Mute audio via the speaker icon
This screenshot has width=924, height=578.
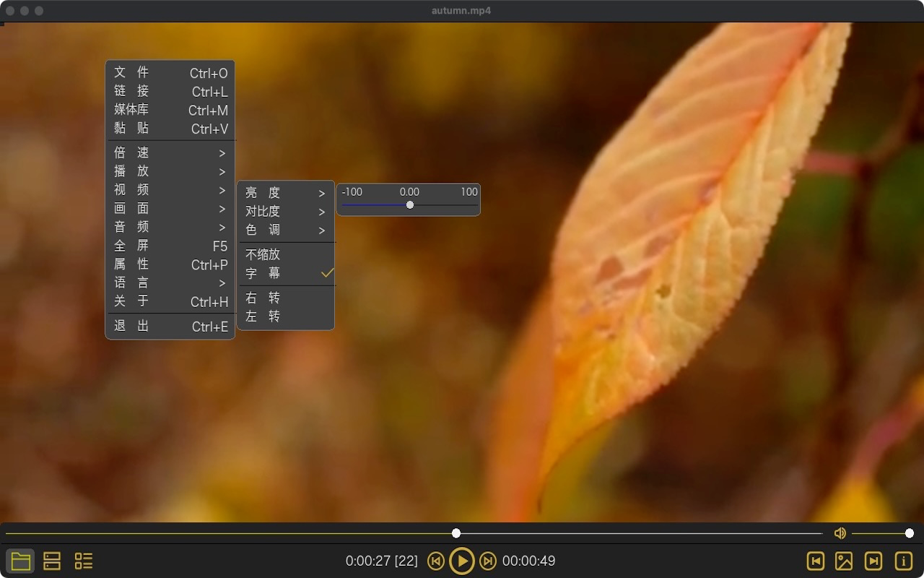(x=840, y=533)
